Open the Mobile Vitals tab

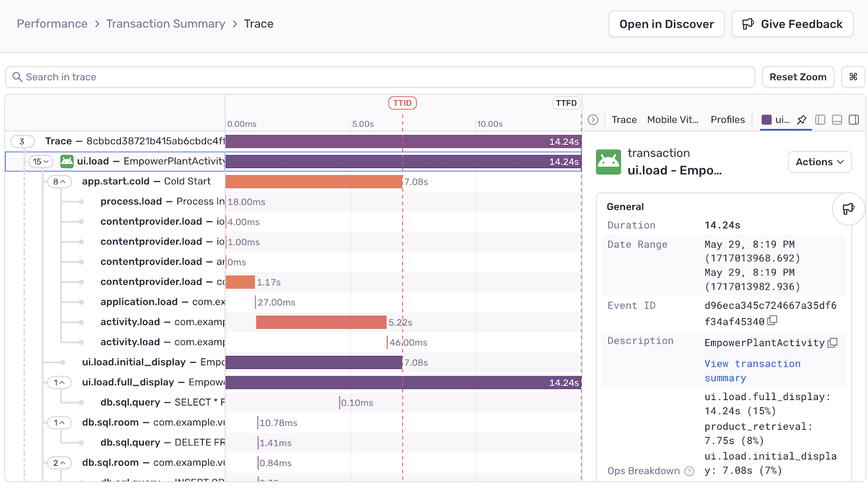[673, 120]
